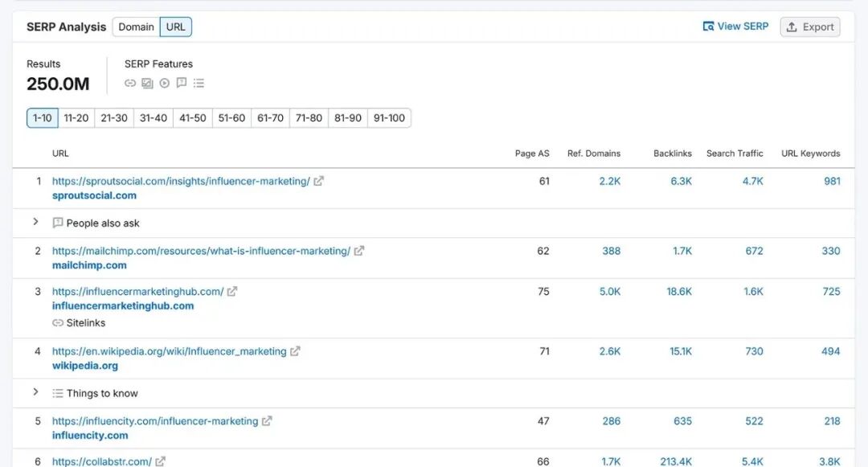Viewport: 868px width, 467px height.
Task: Open the sproutsocial influencer-marketing URL
Action: pyautogui.click(x=181, y=181)
